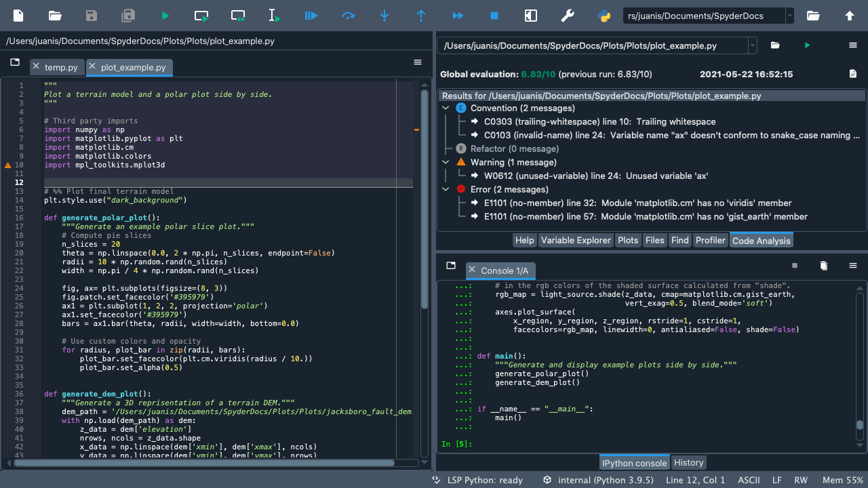Remove all variables with console trash icon
Screen dimensions: 868x488
(x=824, y=266)
